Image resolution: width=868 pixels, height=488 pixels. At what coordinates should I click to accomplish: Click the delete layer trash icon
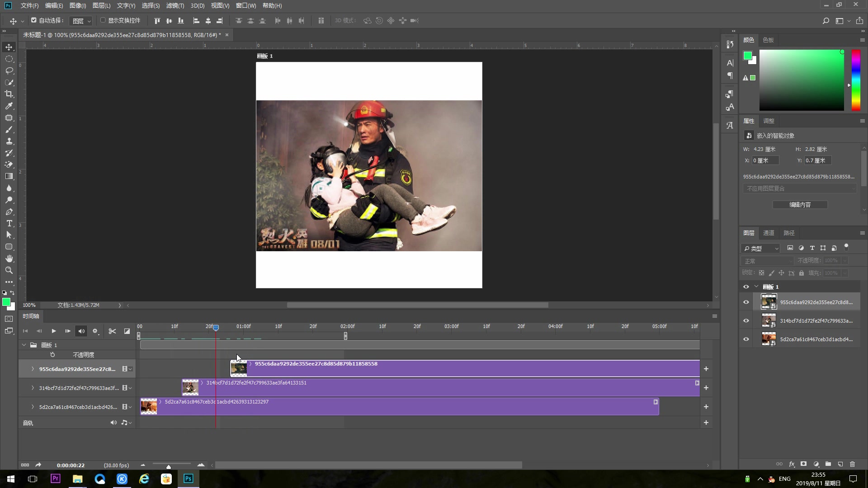(852, 464)
